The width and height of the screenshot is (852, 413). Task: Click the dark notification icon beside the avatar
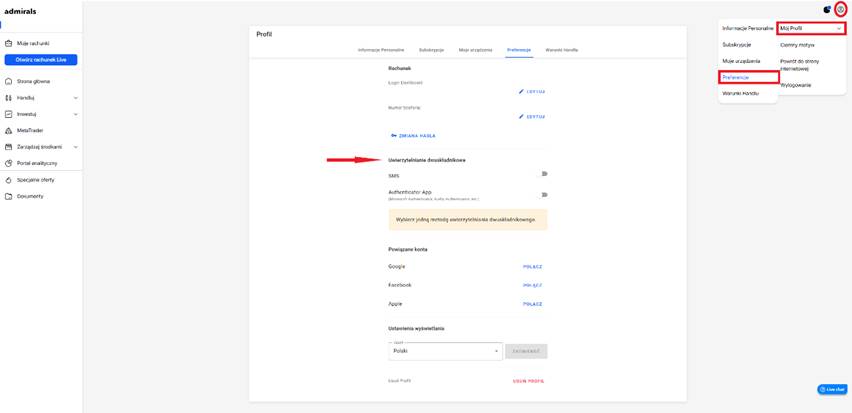tap(827, 10)
